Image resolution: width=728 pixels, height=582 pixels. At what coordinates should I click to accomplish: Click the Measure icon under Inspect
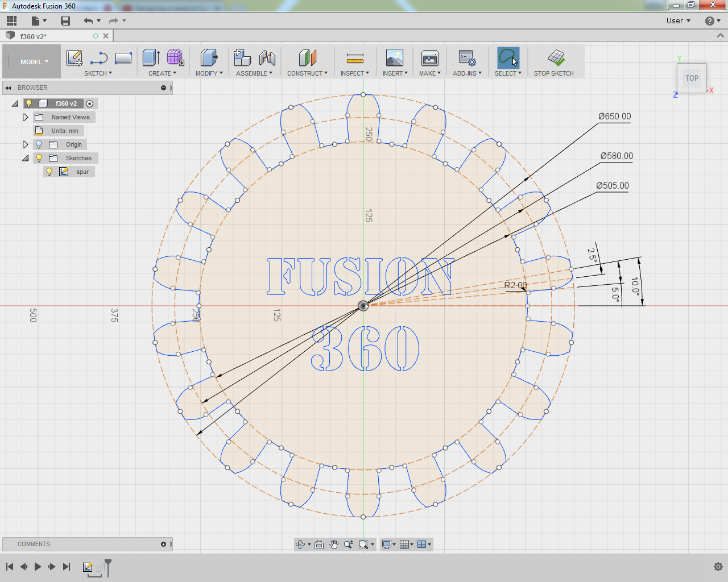pos(355,58)
